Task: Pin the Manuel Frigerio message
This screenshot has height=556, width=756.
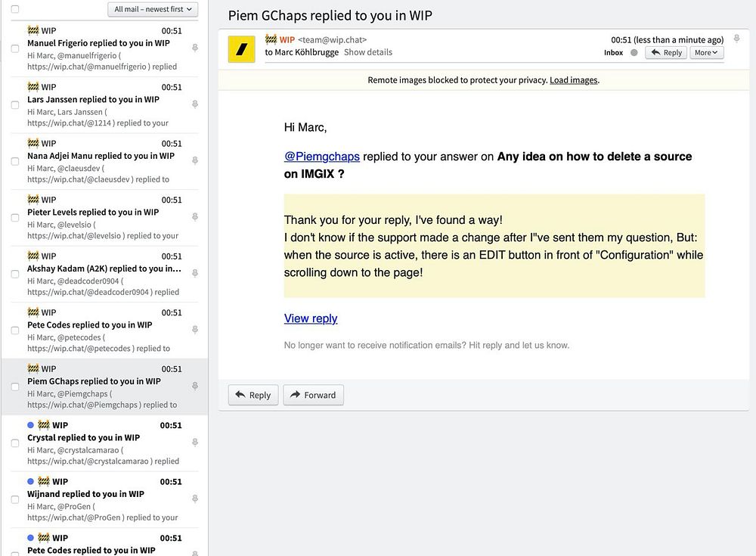Action: pyautogui.click(x=195, y=48)
